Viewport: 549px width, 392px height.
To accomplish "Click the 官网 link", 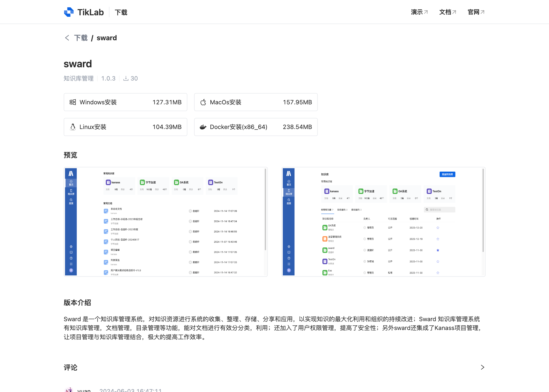I will coord(473,12).
